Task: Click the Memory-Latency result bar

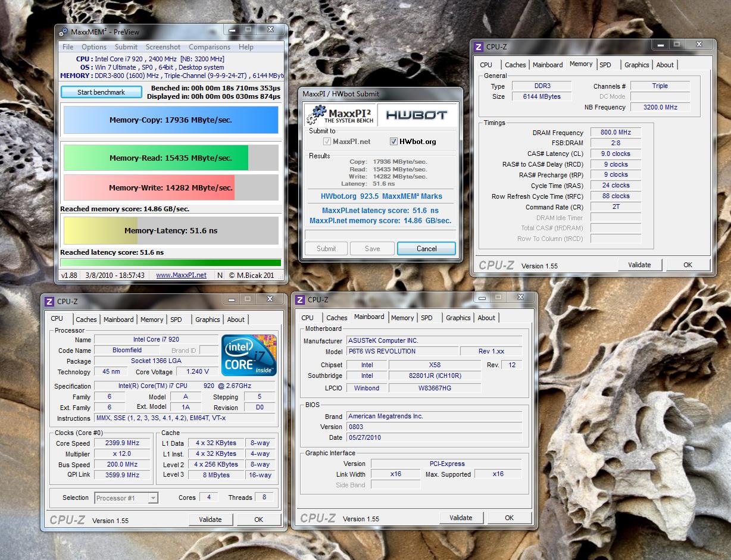Action: point(171,230)
